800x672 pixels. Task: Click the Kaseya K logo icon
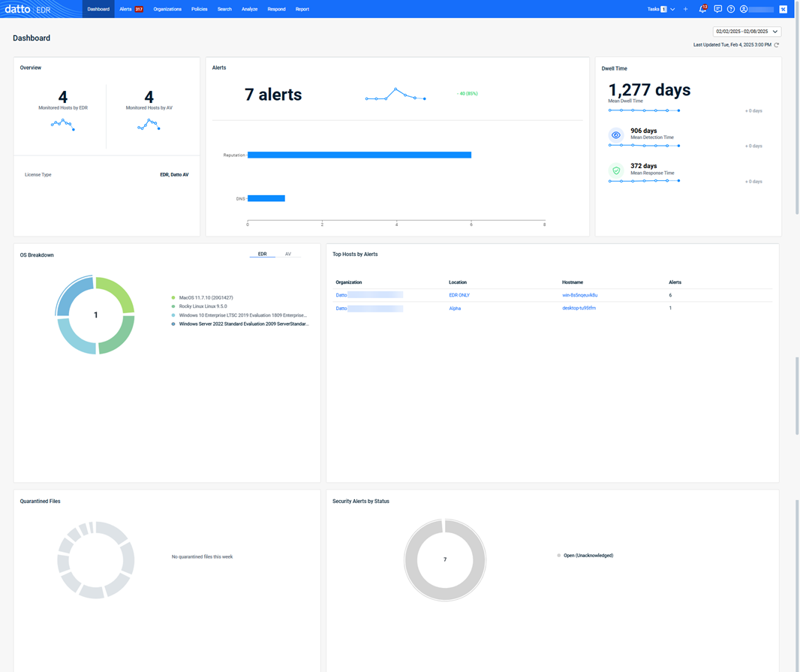783,9
